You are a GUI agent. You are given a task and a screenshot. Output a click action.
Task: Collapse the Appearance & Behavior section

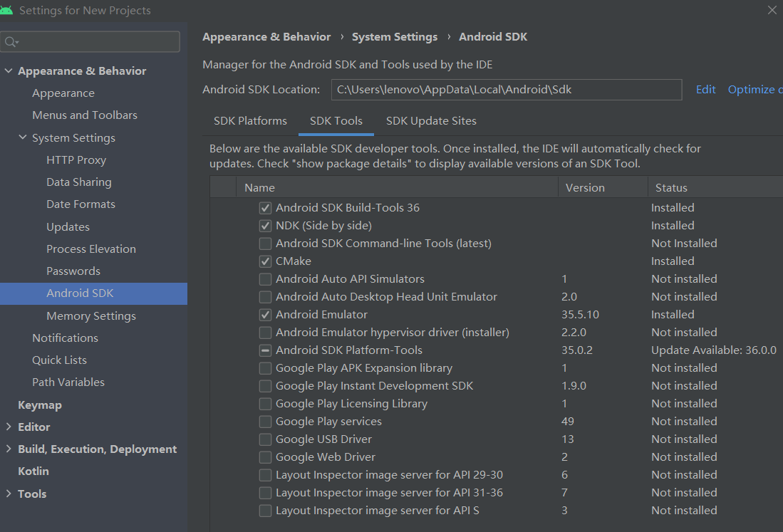9,71
